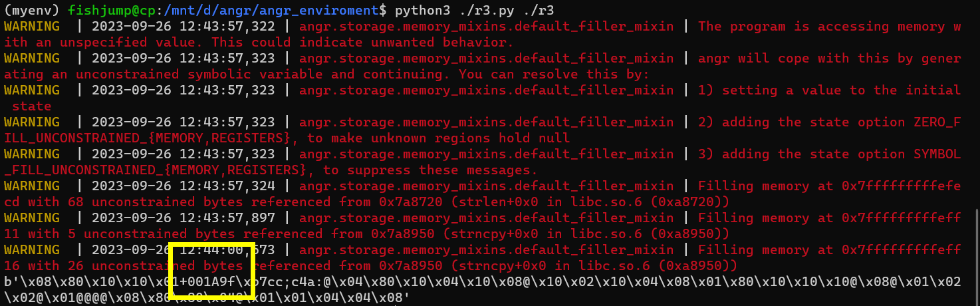Click the python3 ./r3.py ./r3 command
980x306 pixels.
[474, 10]
